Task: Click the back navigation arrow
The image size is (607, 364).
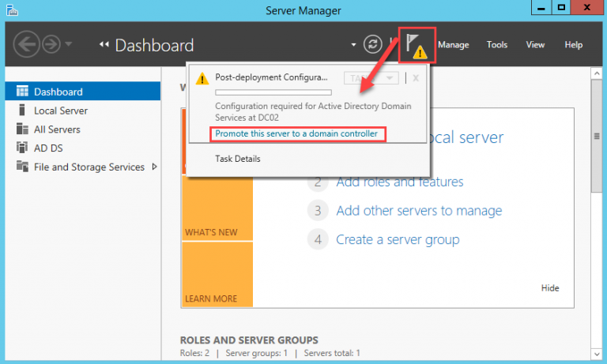Action: [27, 44]
